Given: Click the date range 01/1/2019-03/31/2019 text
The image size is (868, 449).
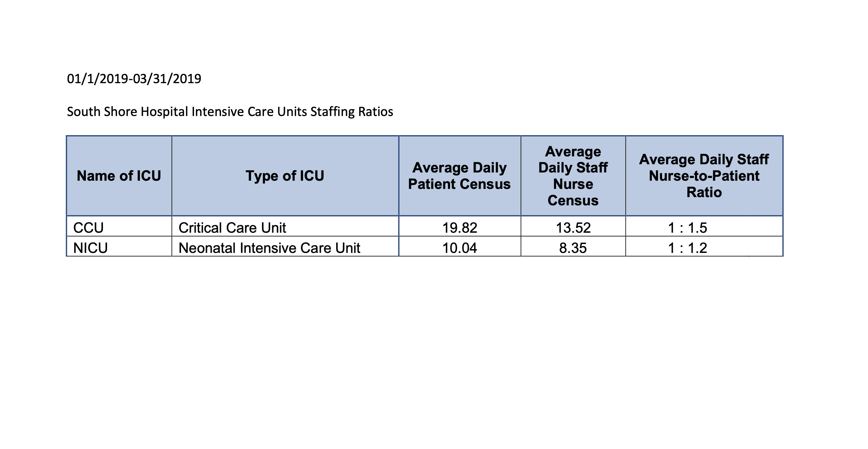Looking at the screenshot, I should (134, 79).
